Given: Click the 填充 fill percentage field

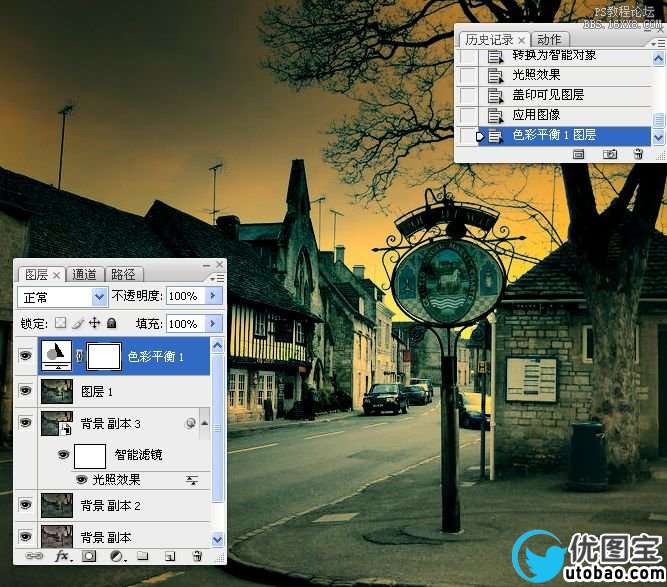Looking at the screenshot, I should [183, 324].
